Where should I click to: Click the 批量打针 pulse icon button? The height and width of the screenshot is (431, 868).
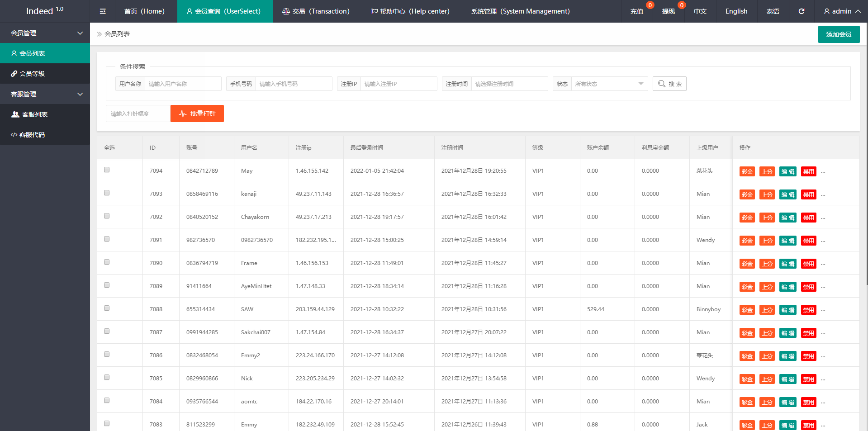click(197, 114)
